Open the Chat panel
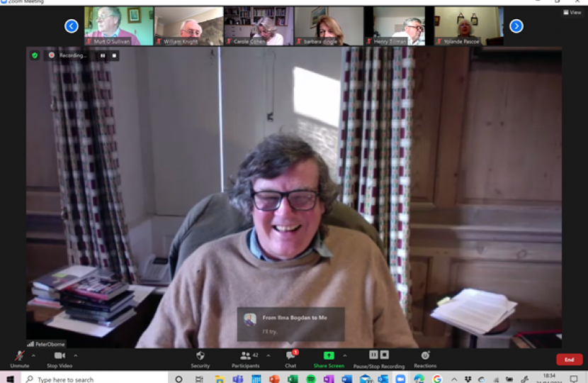This screenshot has height=383, width=588. (290, 356)
